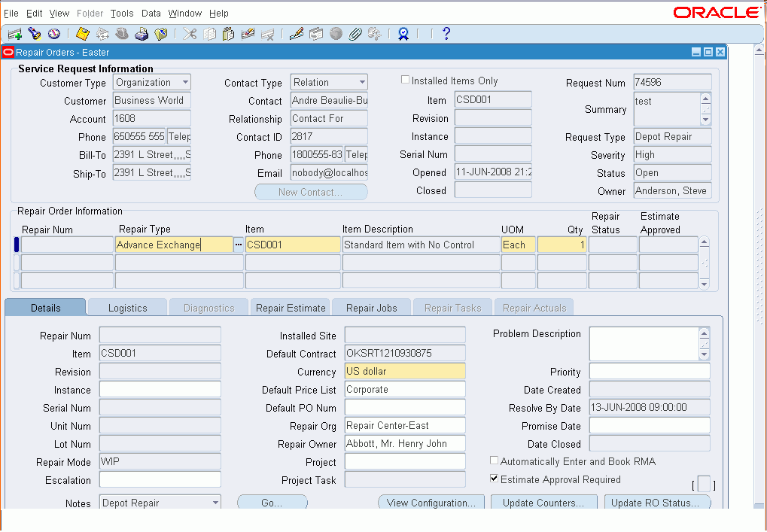Switch to the Repair Jobs tab
Image resolution: width=767 pixels, height=532 pixels.
coord(372,308)
